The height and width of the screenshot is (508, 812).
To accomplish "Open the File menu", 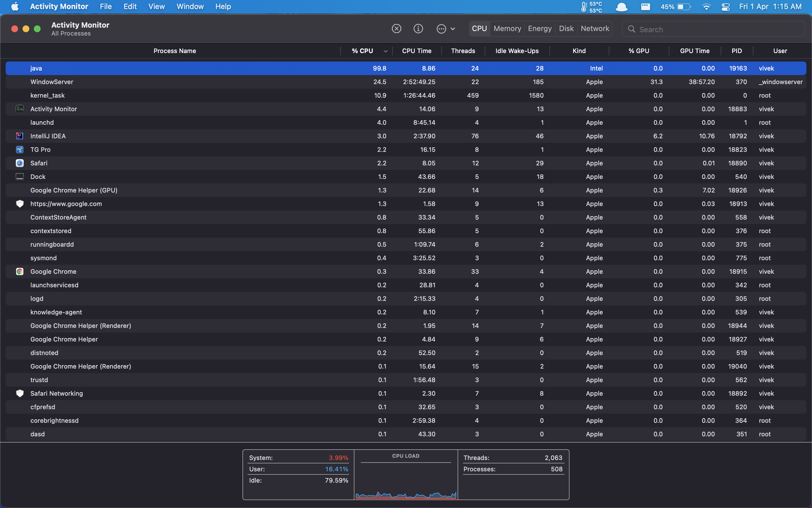I will [106, 6].
